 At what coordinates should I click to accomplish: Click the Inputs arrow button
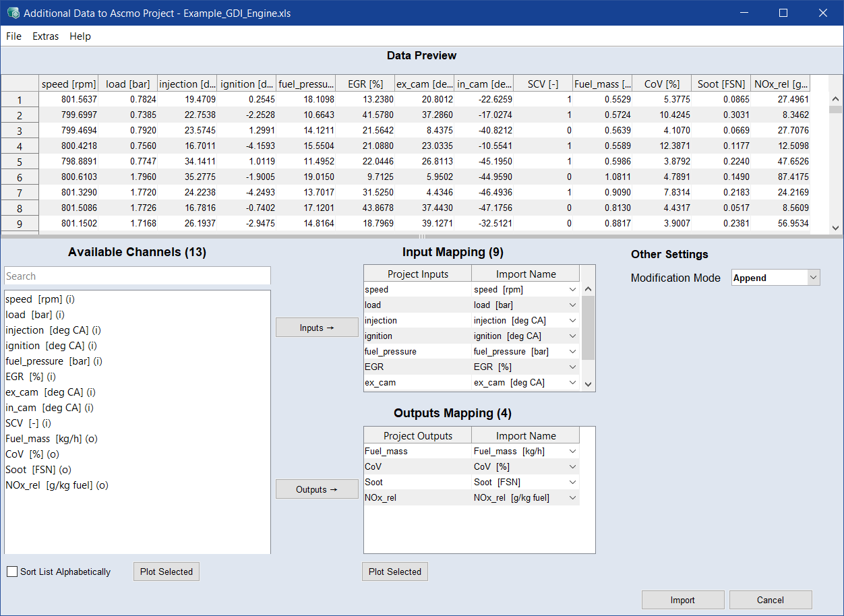pyautogui.click(x=317, y=328)
